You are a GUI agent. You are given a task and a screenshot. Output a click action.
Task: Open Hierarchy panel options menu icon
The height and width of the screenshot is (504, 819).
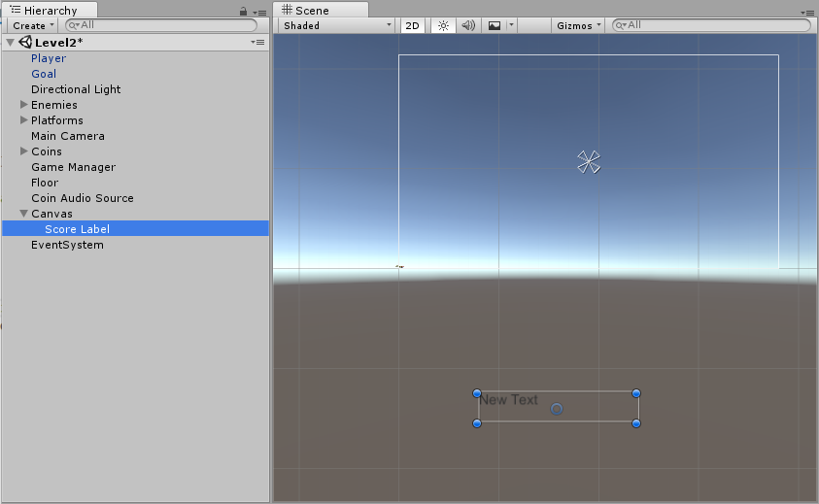click(259, 13)
